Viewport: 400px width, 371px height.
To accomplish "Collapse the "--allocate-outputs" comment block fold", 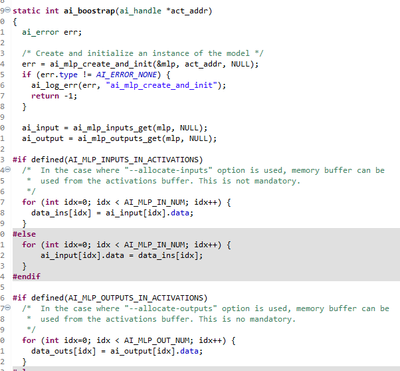I will 8,308.
